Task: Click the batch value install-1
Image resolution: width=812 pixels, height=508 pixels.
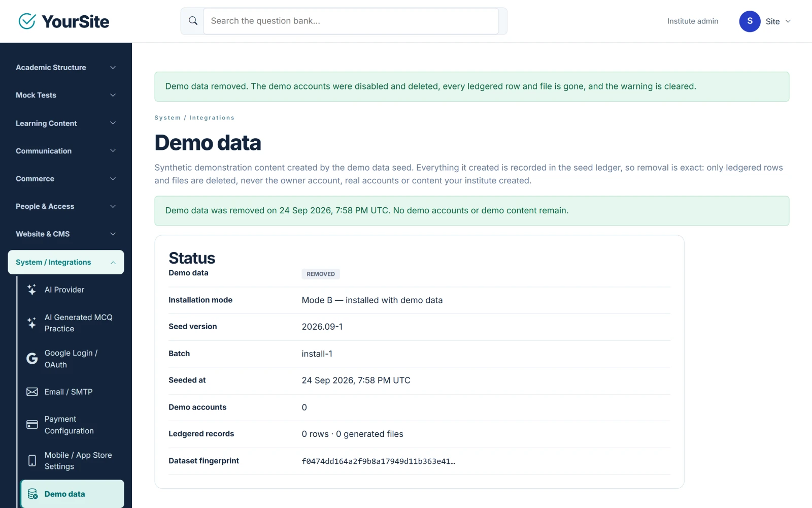Action: pyautogui.click(x=317, y=354)
